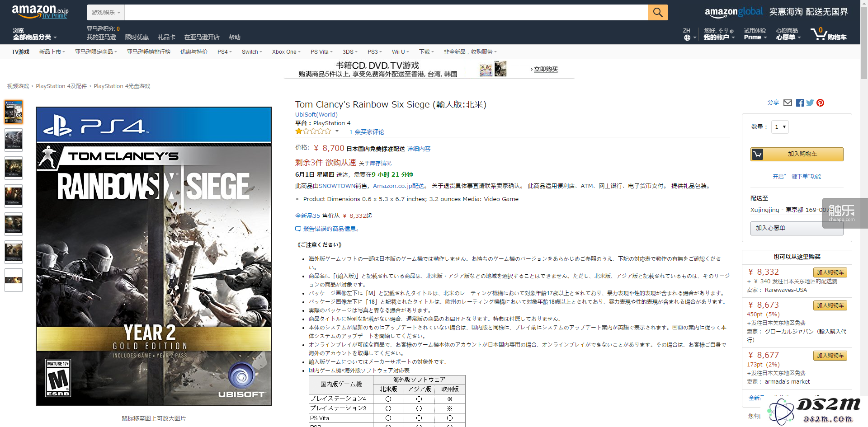868x427 pixels.
Task: Open the PS Vita category menu
Action: click(x=321, y=52)
